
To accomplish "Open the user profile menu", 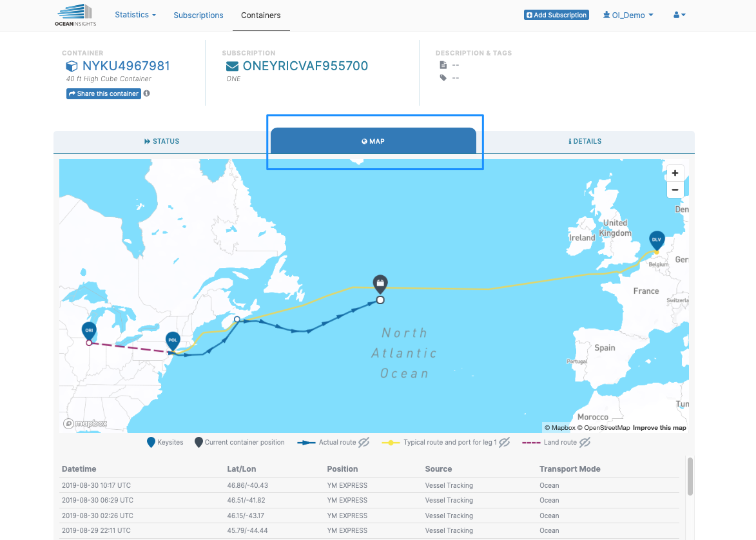I will [679, 15].
